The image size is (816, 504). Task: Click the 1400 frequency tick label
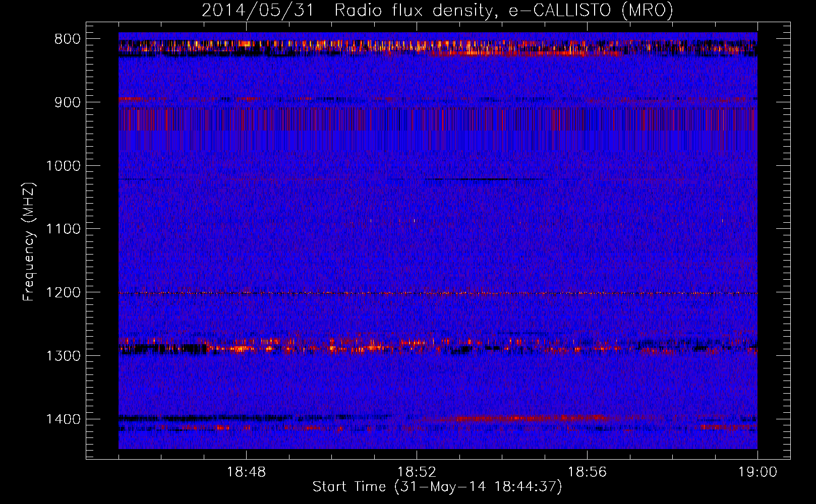tap(63, 419)
